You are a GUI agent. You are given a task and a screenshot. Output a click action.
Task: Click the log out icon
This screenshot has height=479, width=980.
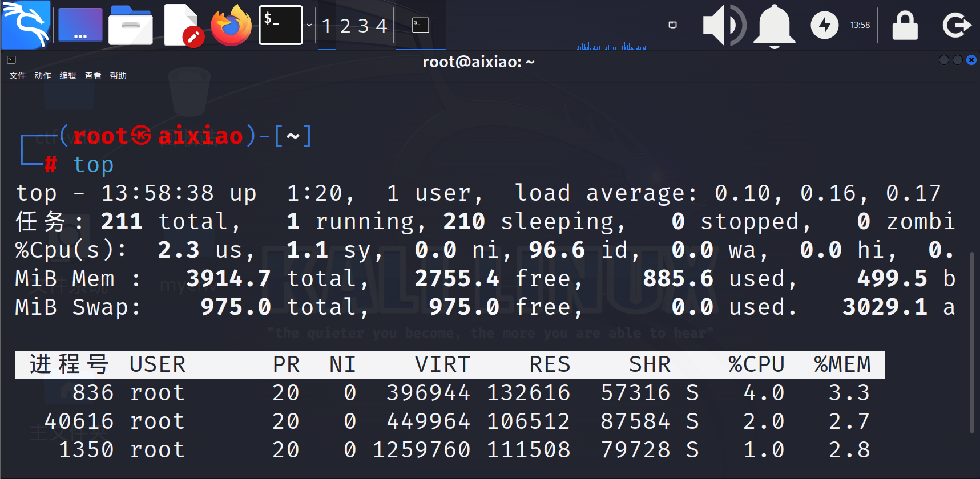tap(957, 25)
